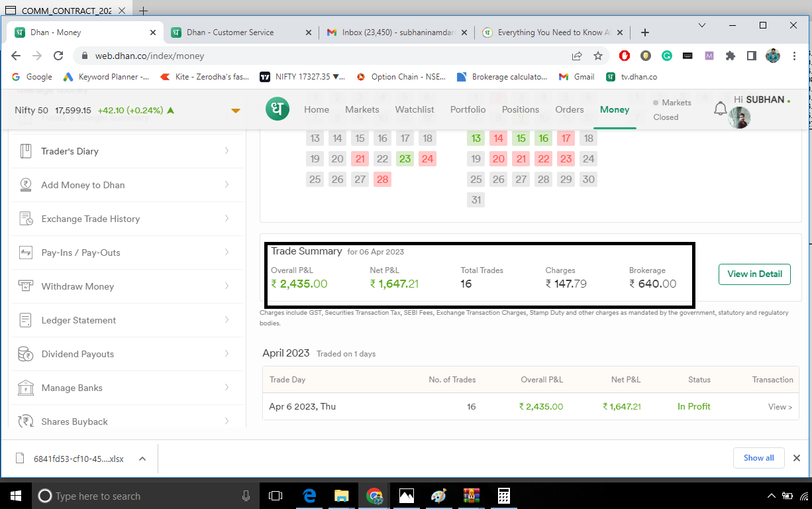Select the Money menu item
This screenshot has width=812, height=509.
615,109
